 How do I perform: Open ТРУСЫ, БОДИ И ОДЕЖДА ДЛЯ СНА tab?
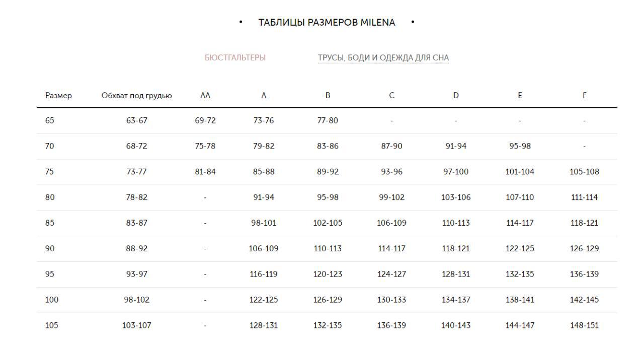tap(383, 58)
